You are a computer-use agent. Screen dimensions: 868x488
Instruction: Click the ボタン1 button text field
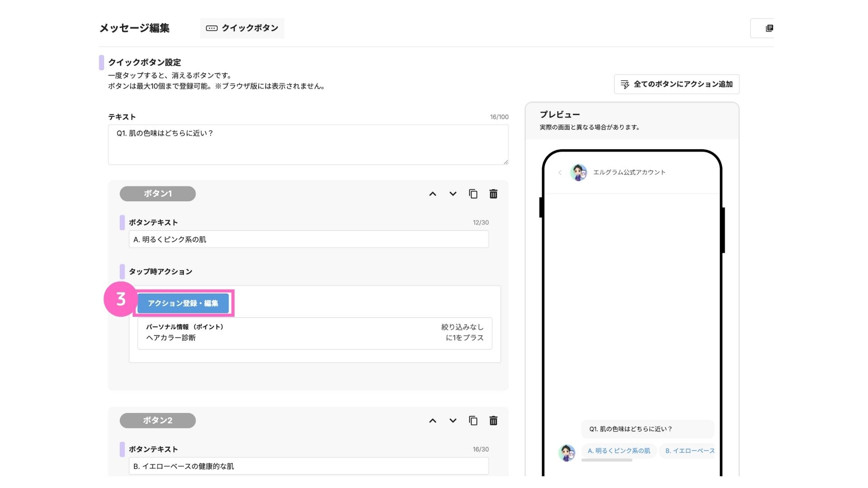pos(309,239)
